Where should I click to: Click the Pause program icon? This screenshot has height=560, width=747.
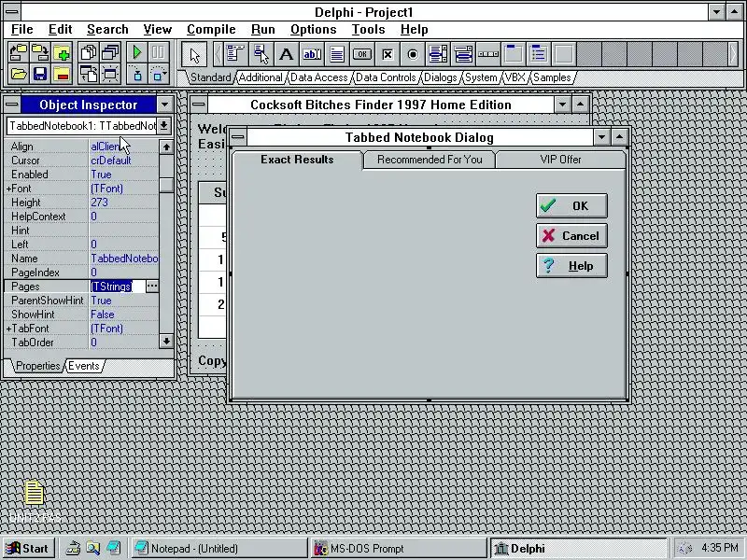pos(159,52)
